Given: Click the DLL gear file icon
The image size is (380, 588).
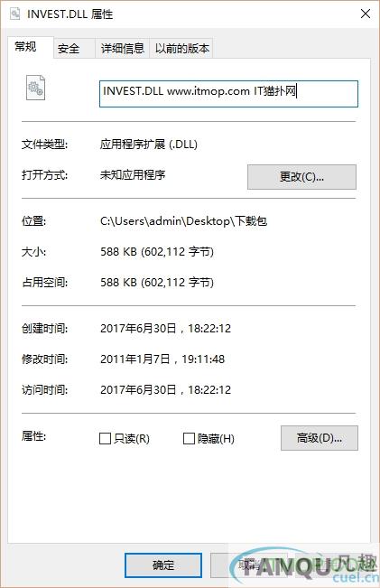Looking at the screenshot, I should click(x=35, y=88).
